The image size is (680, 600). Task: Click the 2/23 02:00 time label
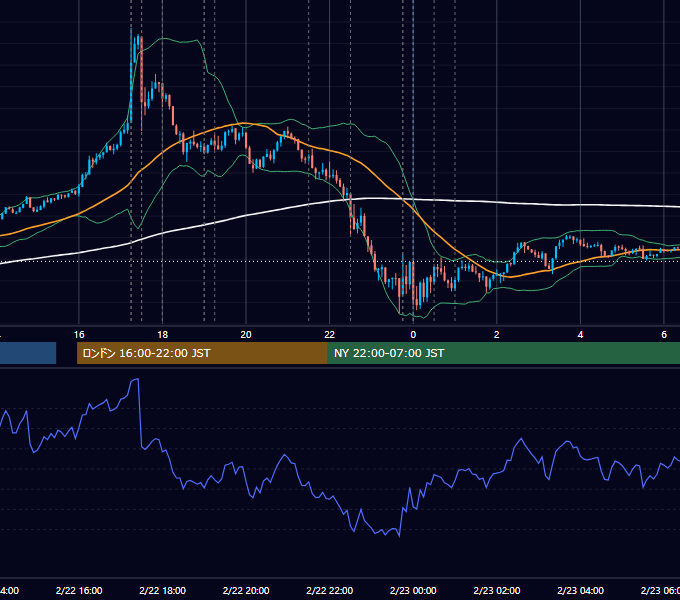coord(497,590)
